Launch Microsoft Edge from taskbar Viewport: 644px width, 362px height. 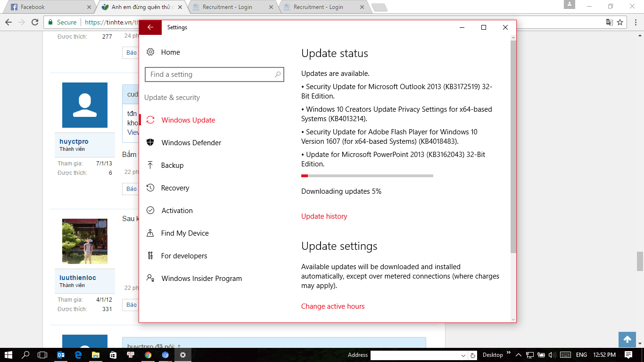click(78, 355)
